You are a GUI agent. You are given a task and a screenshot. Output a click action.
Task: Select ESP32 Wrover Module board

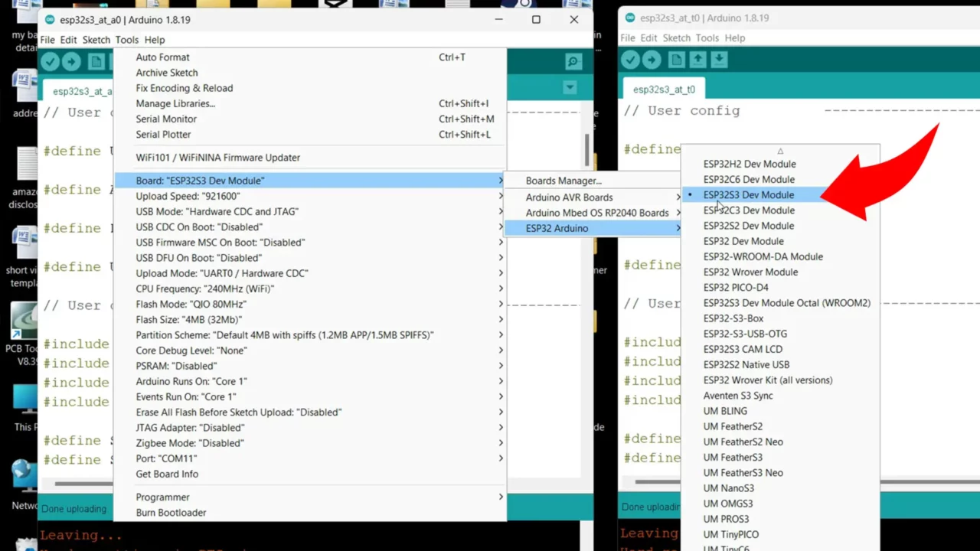click(780, 272)
